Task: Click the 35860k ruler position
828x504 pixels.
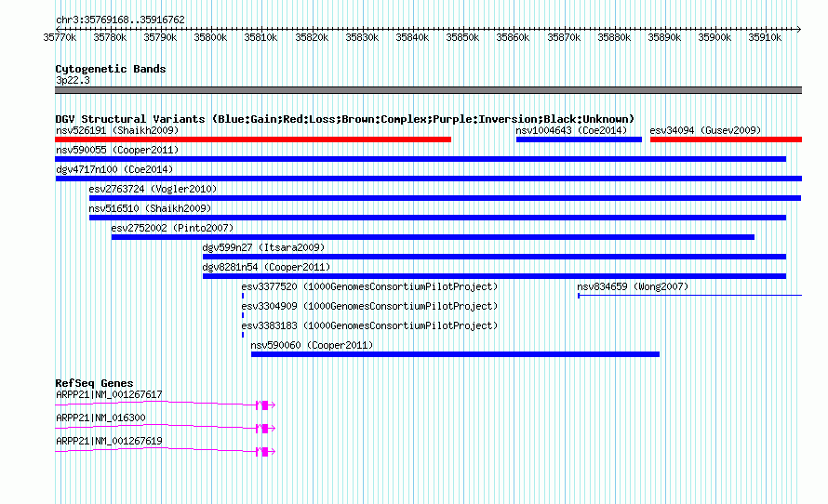Action: [513, 37]
